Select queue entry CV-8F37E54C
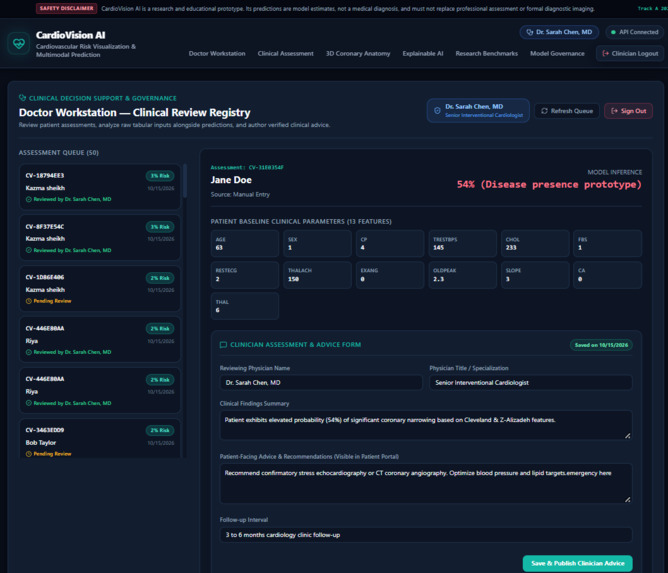The image size is (668, 573). (x=100, y=238)
